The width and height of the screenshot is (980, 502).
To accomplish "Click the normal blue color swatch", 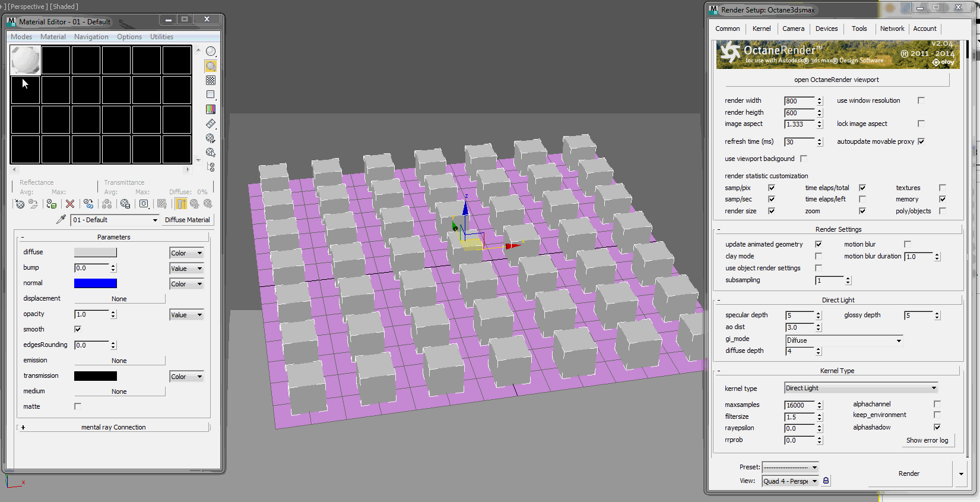I will click(x=96, y=283).
